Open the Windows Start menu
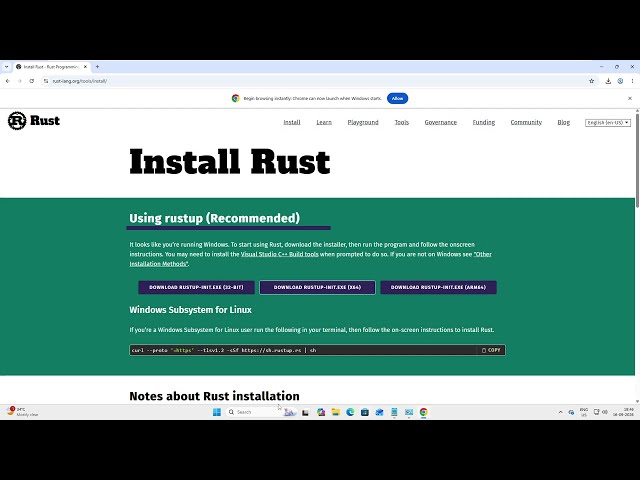Viewport: 640px width, 480px height. [x=217, y=412]
